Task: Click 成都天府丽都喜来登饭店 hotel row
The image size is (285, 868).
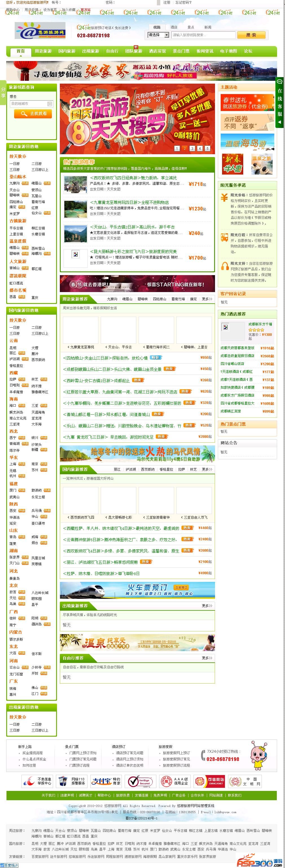Action: tap(247, 348)
